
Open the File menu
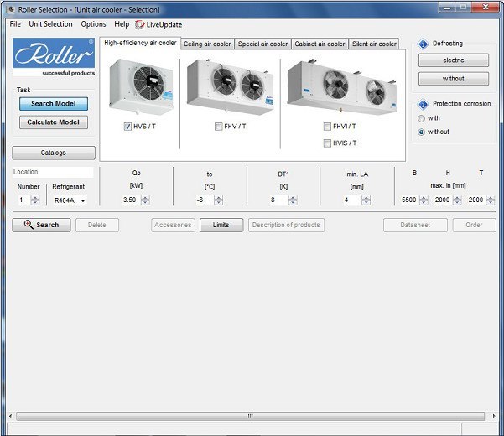pyautogui.click(x=15, y=24)
